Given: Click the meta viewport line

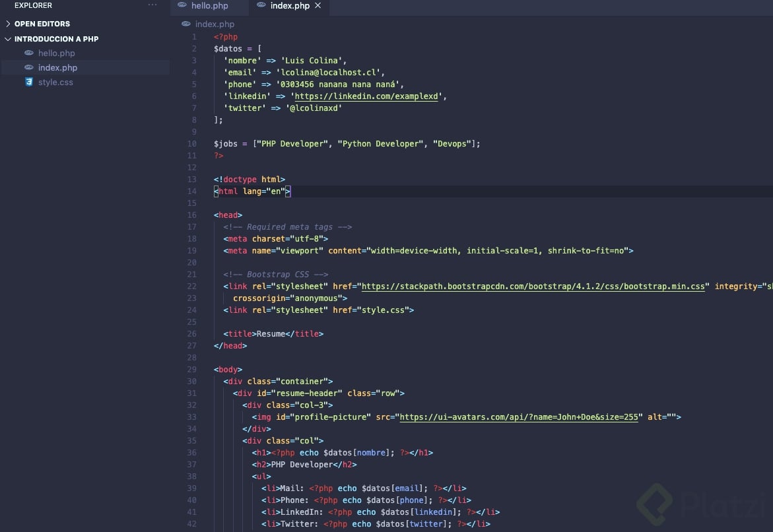Looking at the screenshot, I should tap(428, 250).
